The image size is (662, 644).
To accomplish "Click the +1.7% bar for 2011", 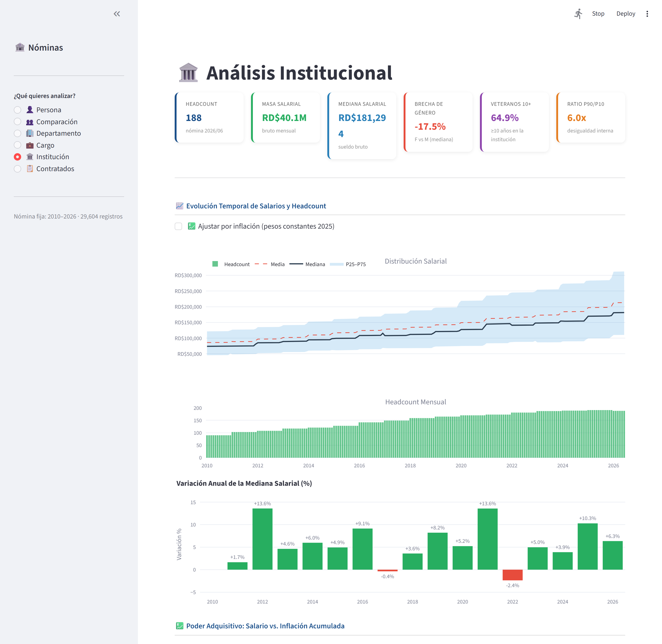I will [237, 566].
